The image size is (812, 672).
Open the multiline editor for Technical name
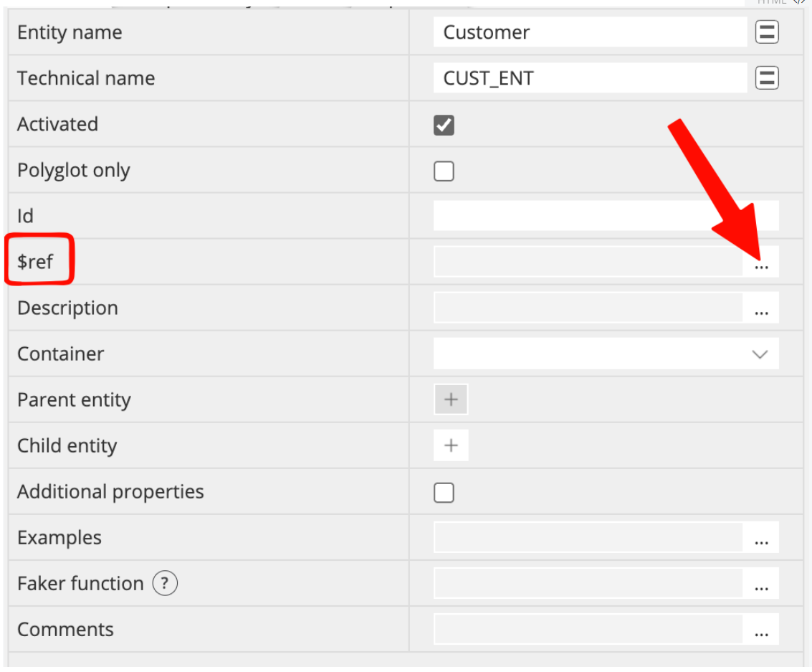pos(766,77)
